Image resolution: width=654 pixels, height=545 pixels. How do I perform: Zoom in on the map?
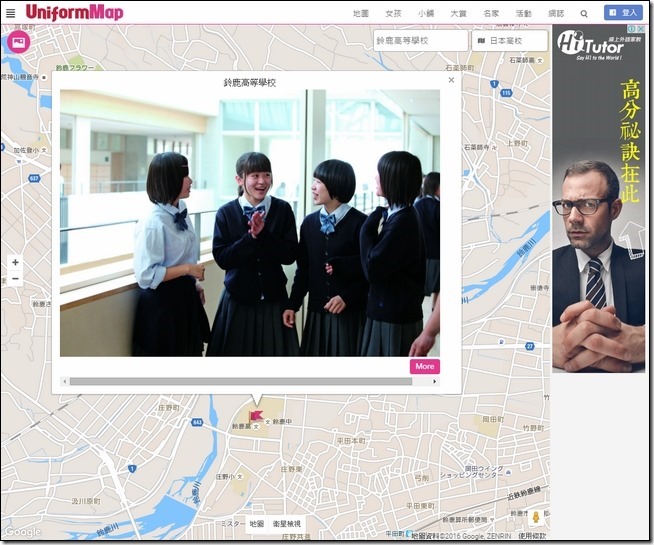[x=15, y=262]
